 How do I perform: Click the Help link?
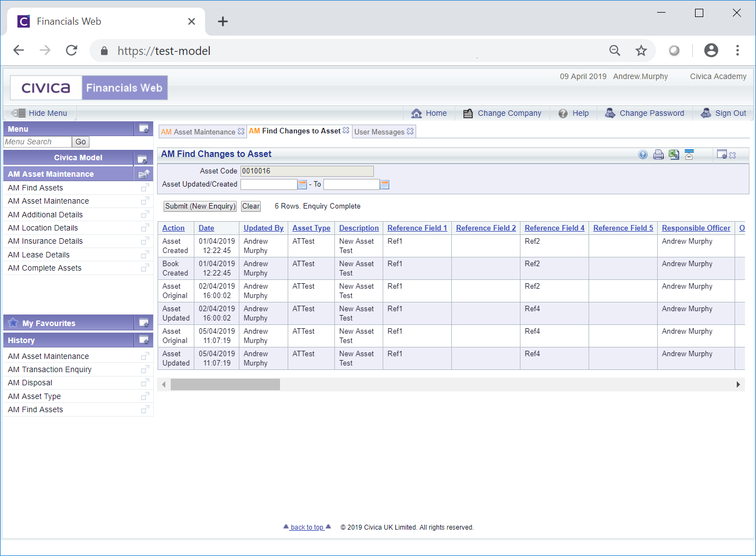tap(580, 113)
